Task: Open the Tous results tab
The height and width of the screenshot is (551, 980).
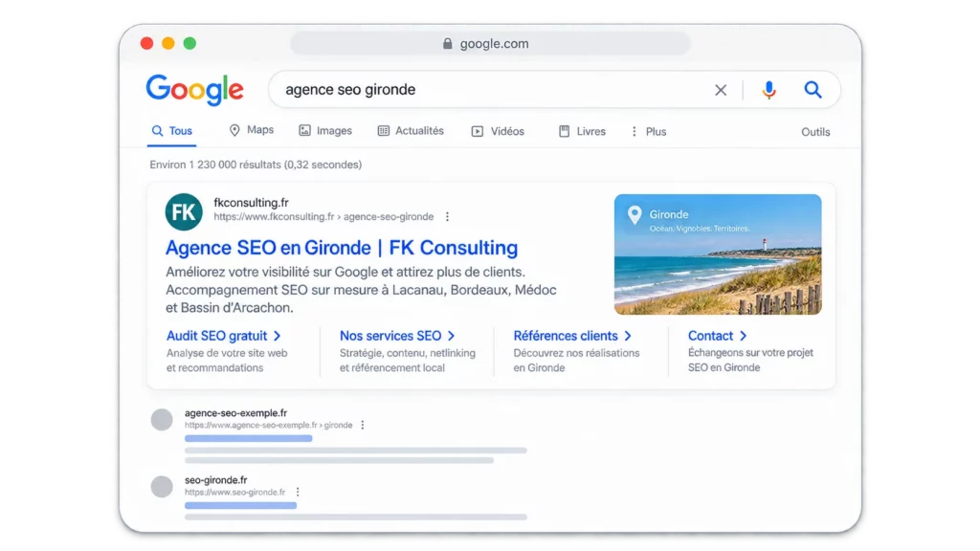Action: (172, 131)
